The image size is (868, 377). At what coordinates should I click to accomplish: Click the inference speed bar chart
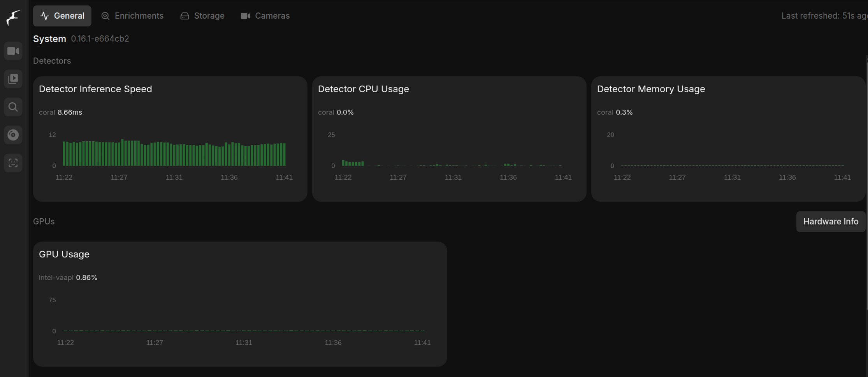point(174,153)
